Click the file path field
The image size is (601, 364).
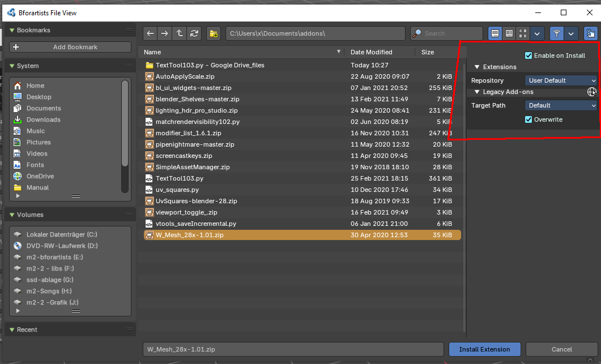[315, 33]
